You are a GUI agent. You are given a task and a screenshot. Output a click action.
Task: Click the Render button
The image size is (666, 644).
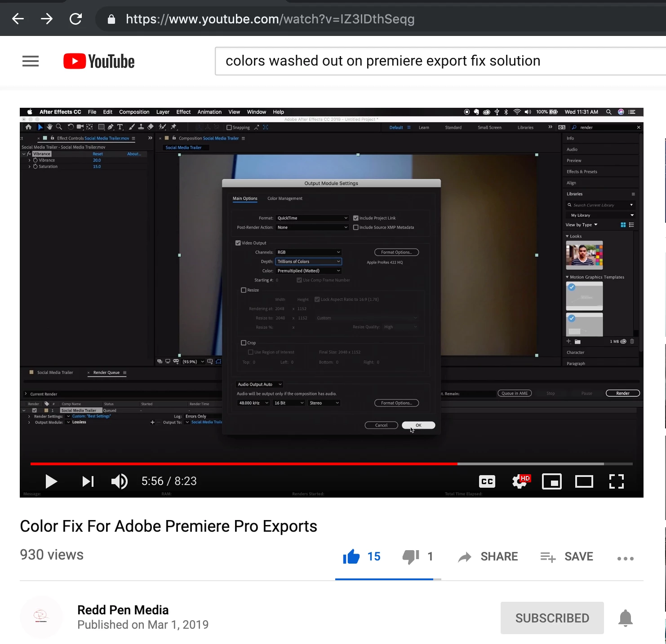click(622, 393)
